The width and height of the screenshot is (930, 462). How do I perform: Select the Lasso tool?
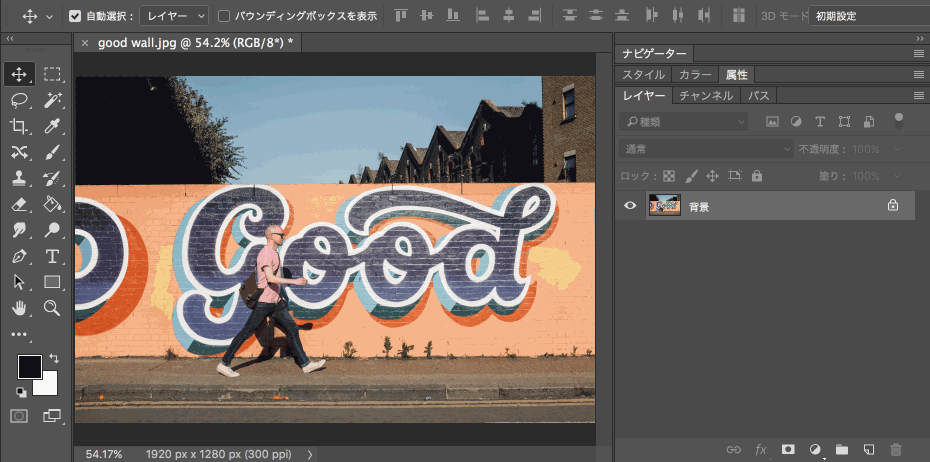[19, 100]
